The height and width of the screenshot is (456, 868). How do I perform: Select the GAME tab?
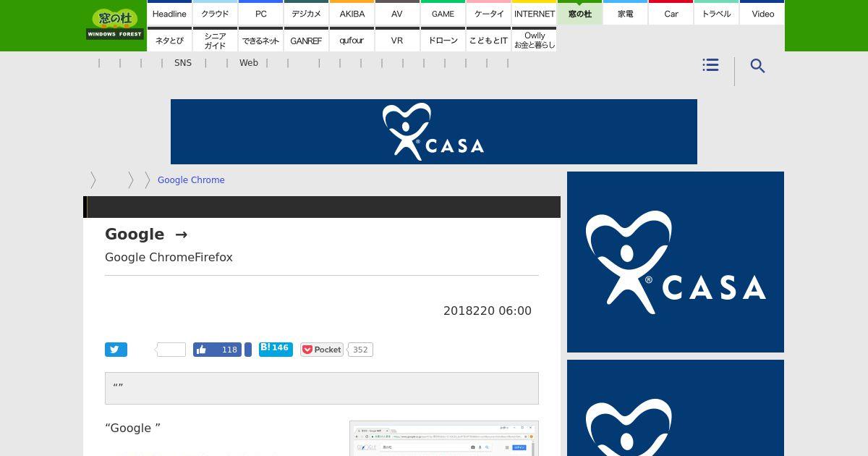pos(443,13)
